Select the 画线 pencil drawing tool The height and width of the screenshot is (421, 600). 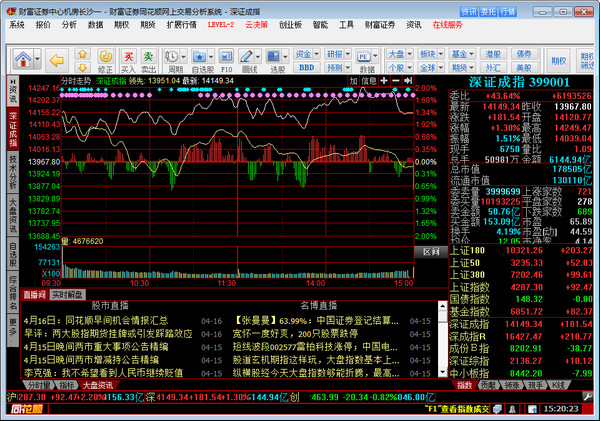[246, 57]
